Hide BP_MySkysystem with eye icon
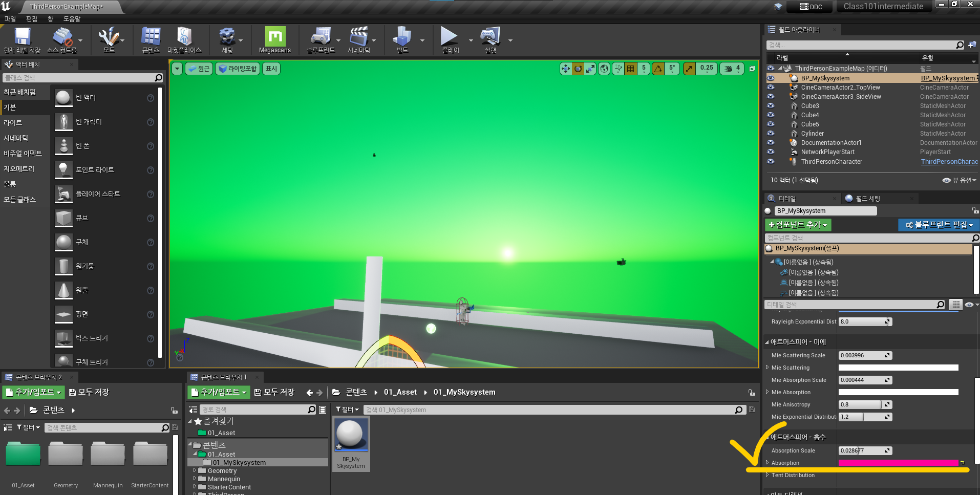980x495 pixels. 771,78
